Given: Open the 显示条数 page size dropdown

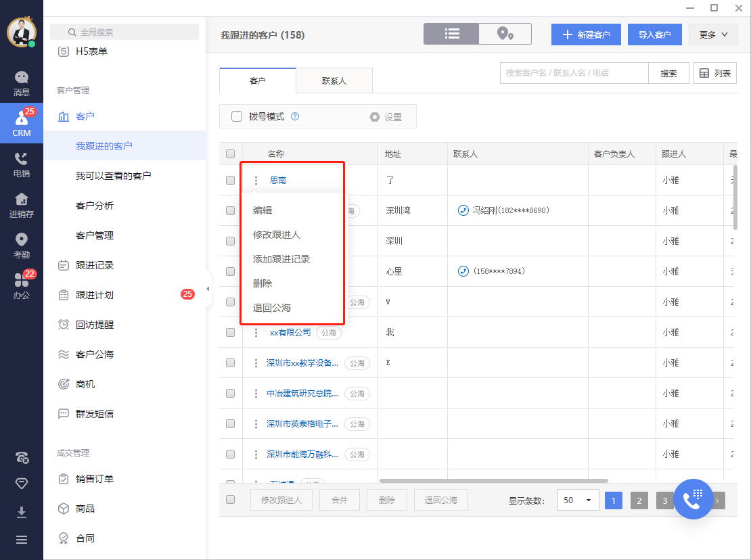Looking at the screenshot, I should click(577, 500).
